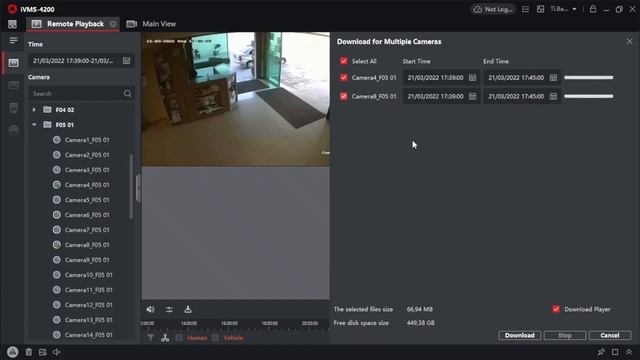Select the clip scissors icon
The height and width of the screenshot is (360, 640).
(165, 338)
